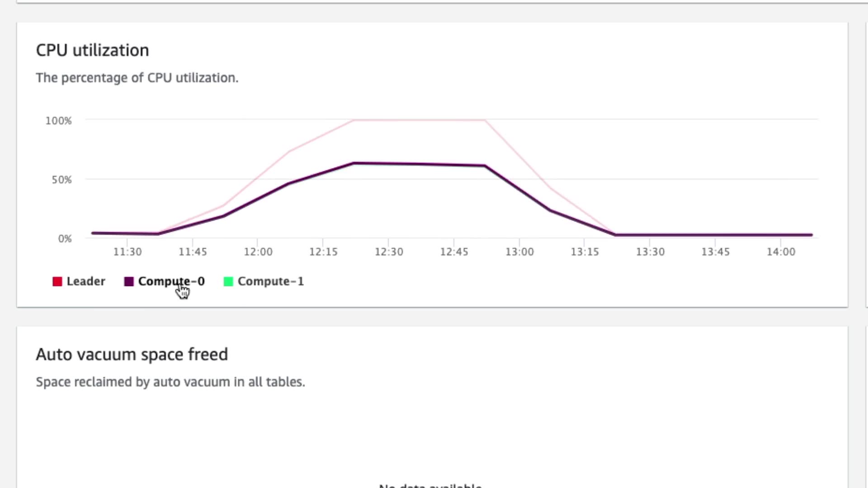Screen dimensions: 868x488
Task: Click the 12:00 x-axis time label
Action: coord(258,252)
